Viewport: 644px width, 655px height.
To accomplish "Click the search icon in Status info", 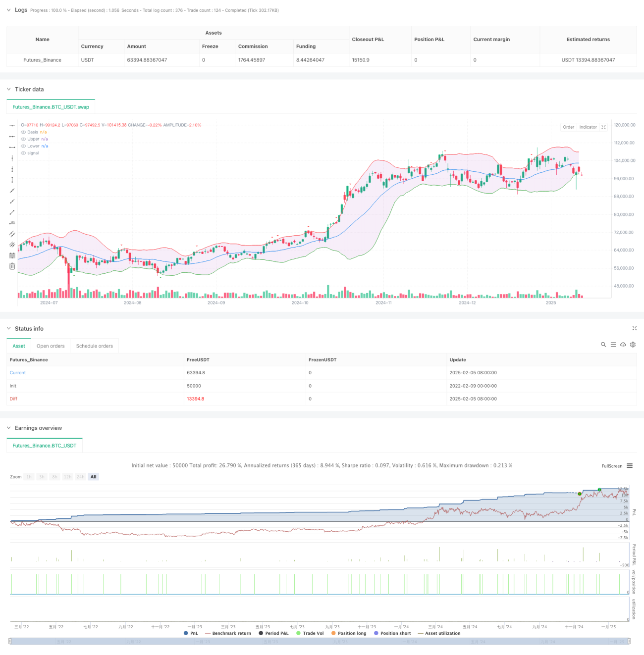I will click(603, 345).
